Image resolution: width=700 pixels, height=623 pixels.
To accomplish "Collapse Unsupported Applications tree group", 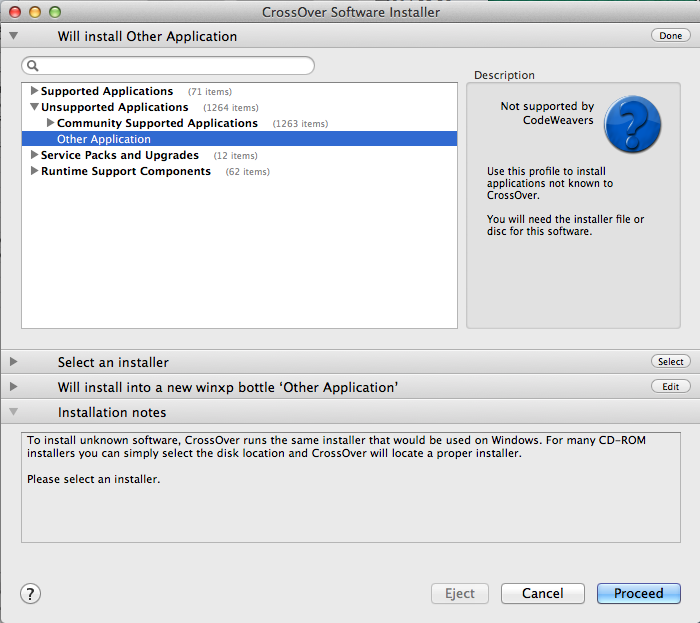I will pos(34,107).
